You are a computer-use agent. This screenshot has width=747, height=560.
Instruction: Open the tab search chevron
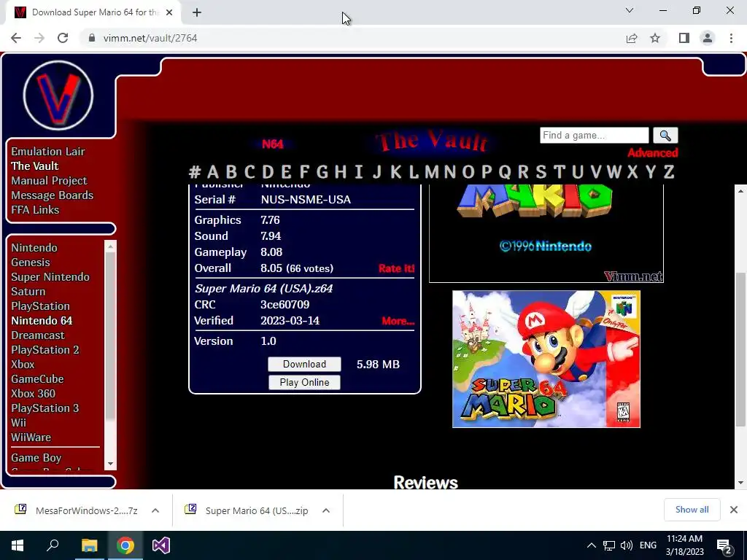point(629,10)
